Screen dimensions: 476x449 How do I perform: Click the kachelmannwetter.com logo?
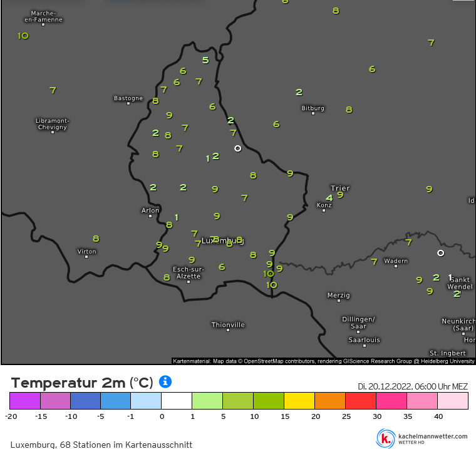[386, 438]
